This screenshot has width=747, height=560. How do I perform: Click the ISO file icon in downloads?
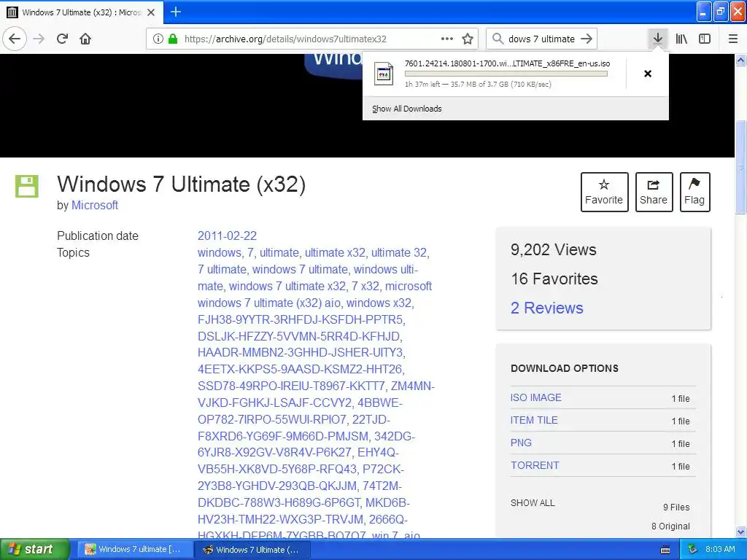pos(384,74)
